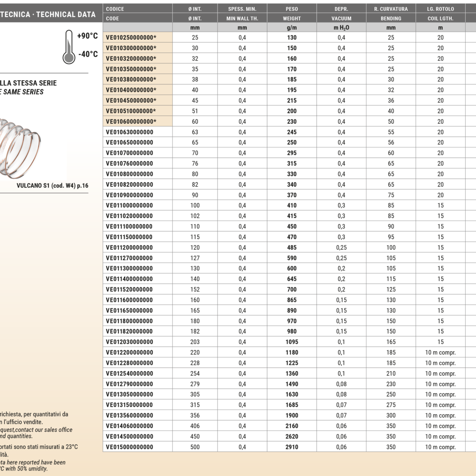Click the PESO column header
Viewport: 476px width, 476px height.
point(292,9)
